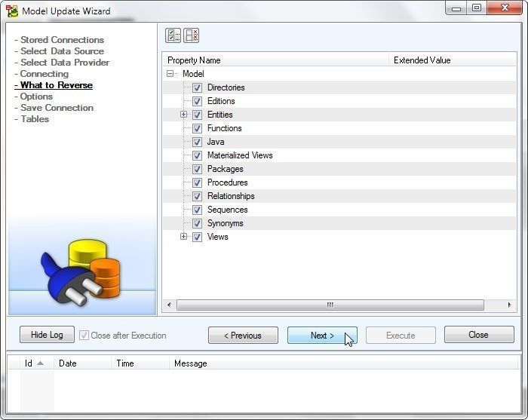Uncheck the Relationships checkbox
This screenshot has width=528, height=420.
pyautogui.click(x=197, y=196)
